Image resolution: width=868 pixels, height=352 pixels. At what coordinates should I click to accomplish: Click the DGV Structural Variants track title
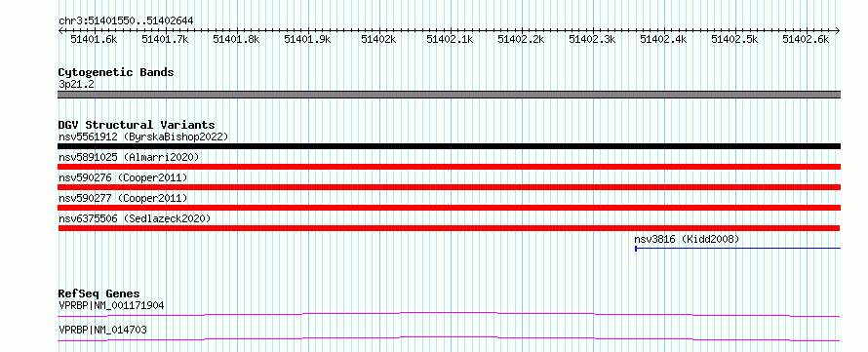pyautogui.click(x=137, y=125)
